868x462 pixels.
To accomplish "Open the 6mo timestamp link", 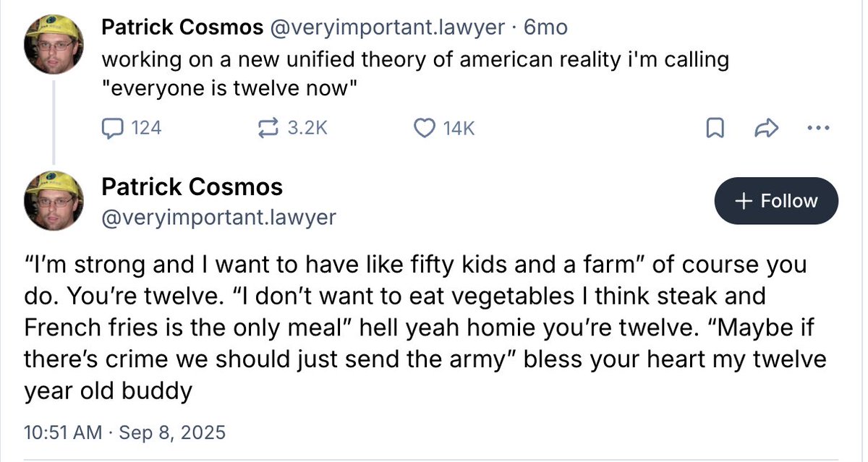I will (x=545, y=27).
